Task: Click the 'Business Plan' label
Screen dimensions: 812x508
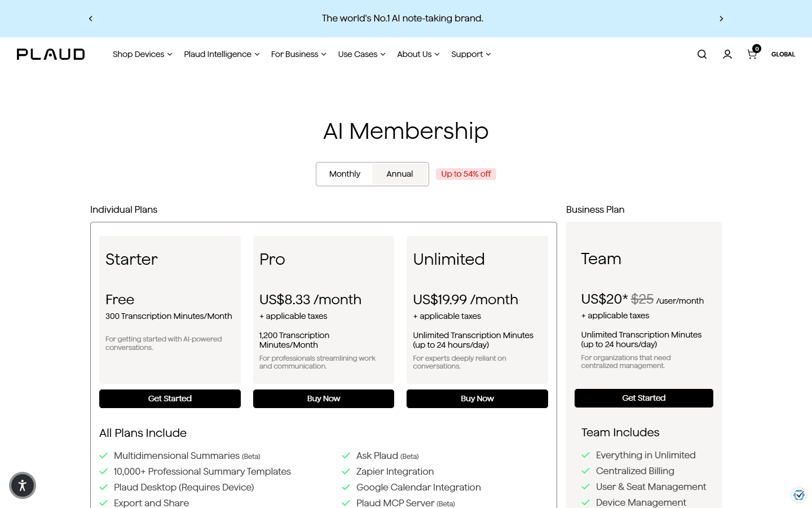Action: click(x=595, y=209)
